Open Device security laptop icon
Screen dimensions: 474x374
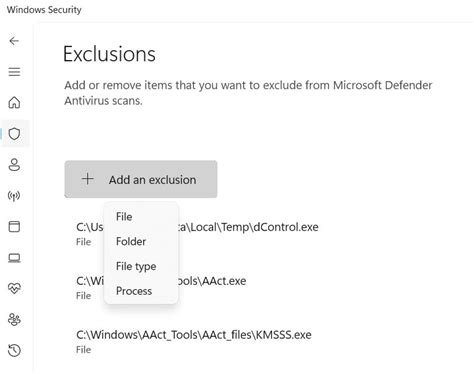14,258
